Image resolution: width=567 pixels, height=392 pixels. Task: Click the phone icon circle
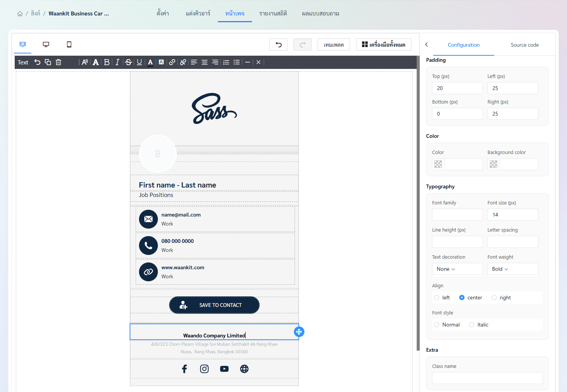point(148,246)
